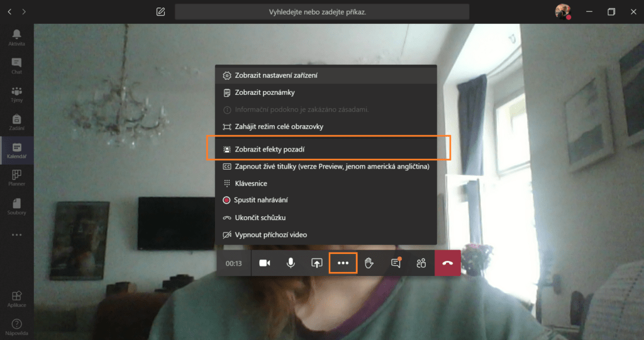Click the new chat compose icon
Screen dimensions: 644x340
click(x=160, y=12)
